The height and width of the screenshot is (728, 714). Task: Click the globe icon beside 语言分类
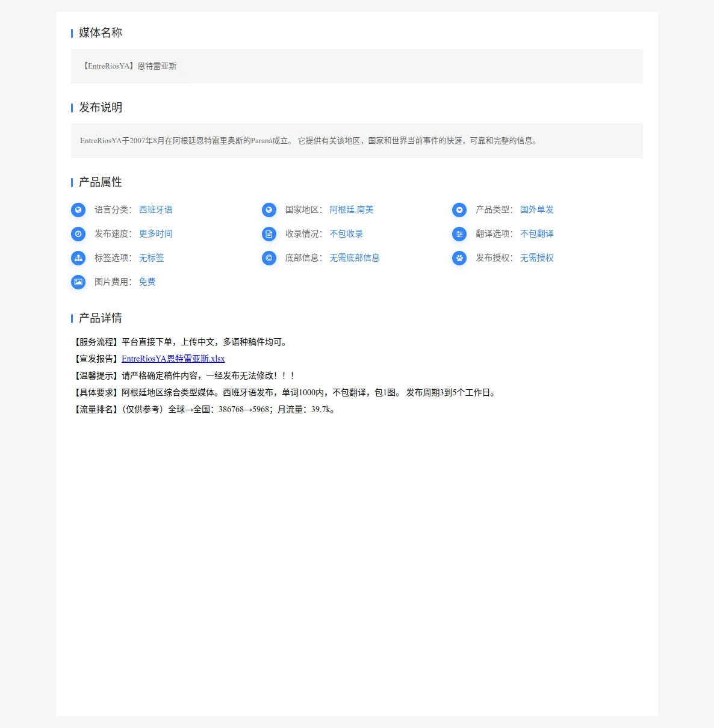(78, 210)
